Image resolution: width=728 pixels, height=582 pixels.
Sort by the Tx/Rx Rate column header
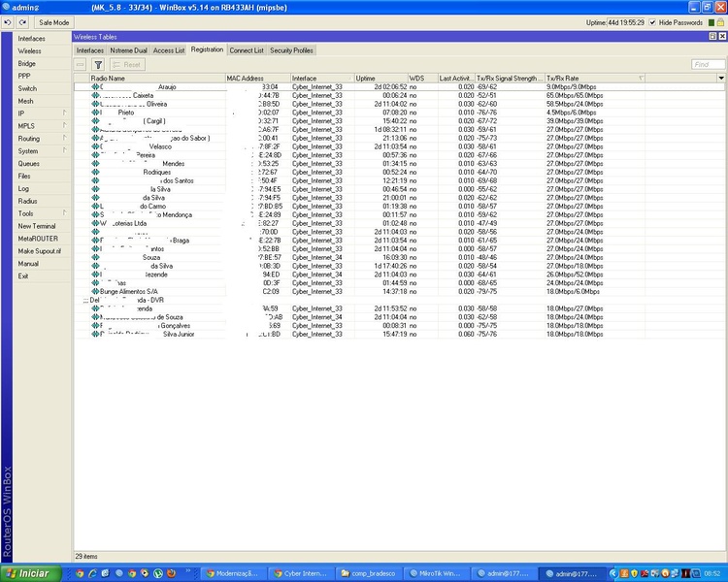click(x=595, y=78)
